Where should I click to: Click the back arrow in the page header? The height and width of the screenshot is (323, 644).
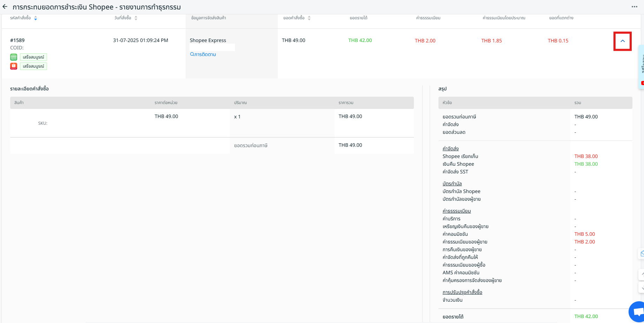(x=5, y=7)
